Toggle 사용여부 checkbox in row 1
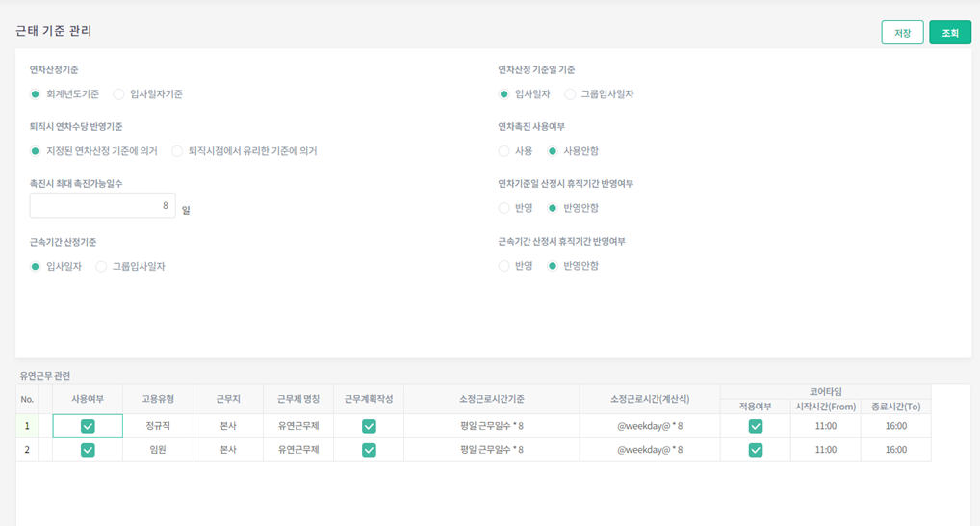Image resolution: width=980 pixels, height=526 pixels. coord(88,426)
